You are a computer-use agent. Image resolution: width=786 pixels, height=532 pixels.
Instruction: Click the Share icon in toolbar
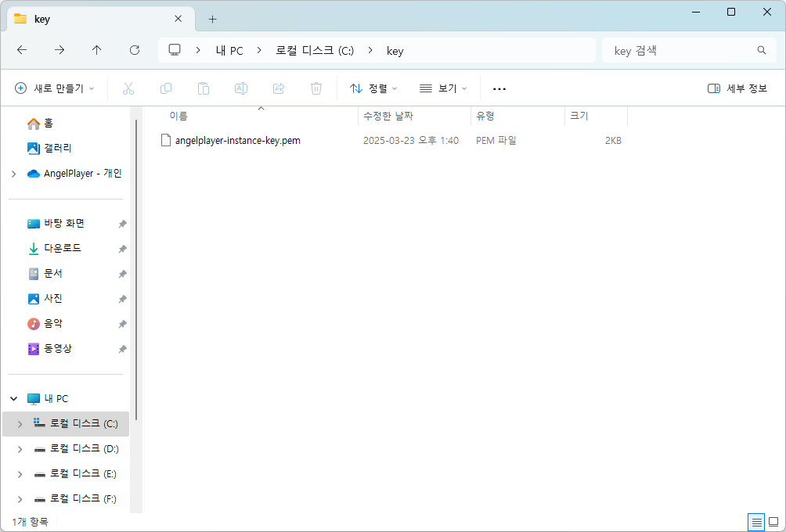(279, 88)
